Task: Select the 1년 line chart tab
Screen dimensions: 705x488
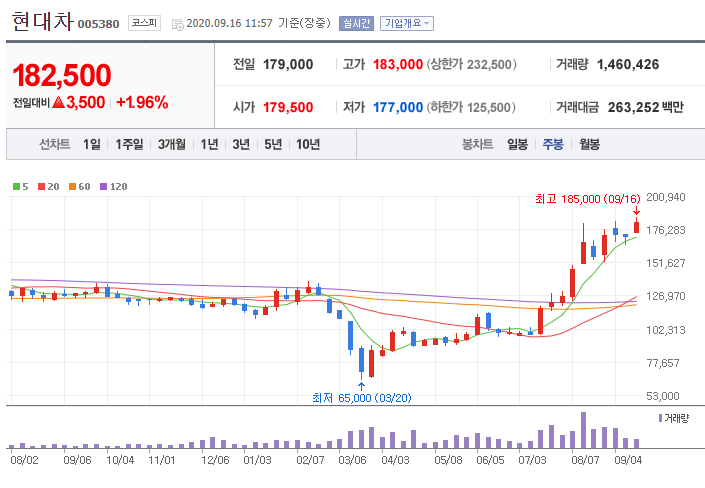Action: coord(210,144)
